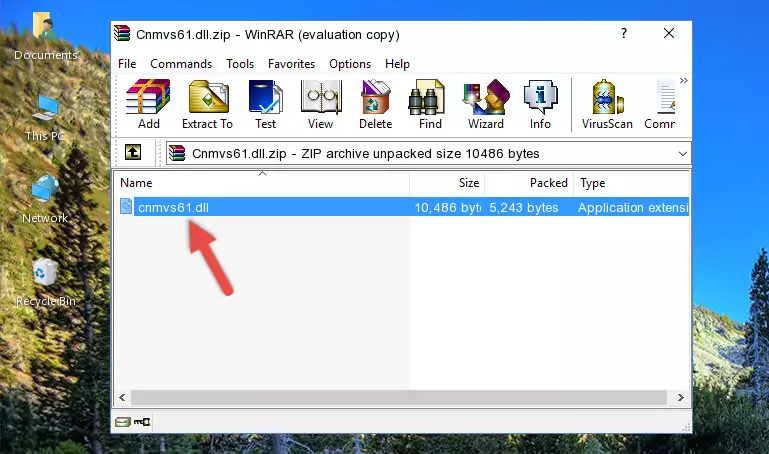Click the WinRAR title bar app icon
This screenshot has width=769, height=454.
pyautogui.click(x=122, y=34)
